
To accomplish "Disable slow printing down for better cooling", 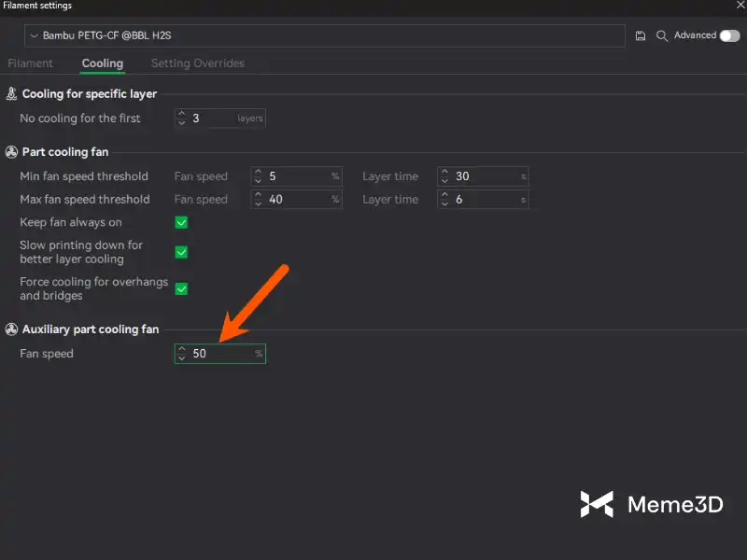I will pos(182,252).
